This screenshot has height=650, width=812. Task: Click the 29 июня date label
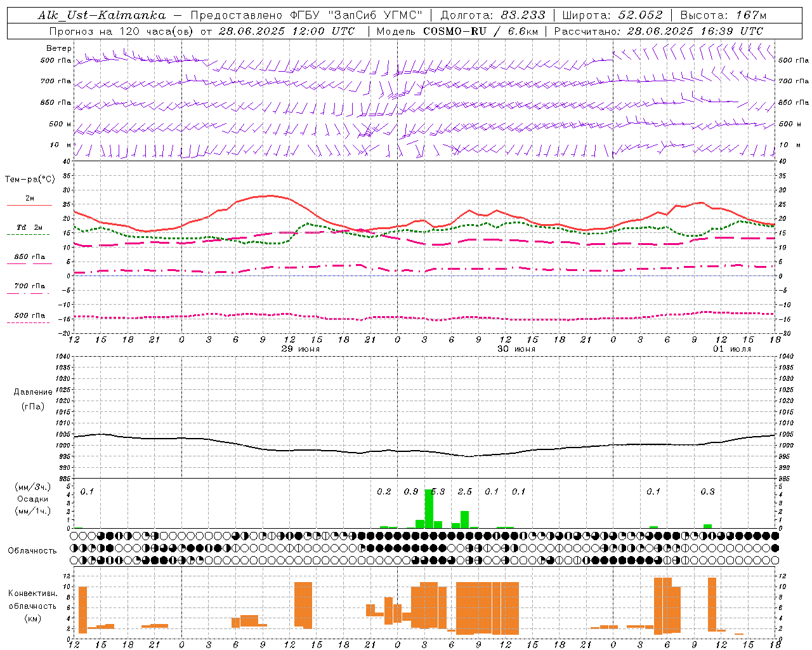point(301,349)
